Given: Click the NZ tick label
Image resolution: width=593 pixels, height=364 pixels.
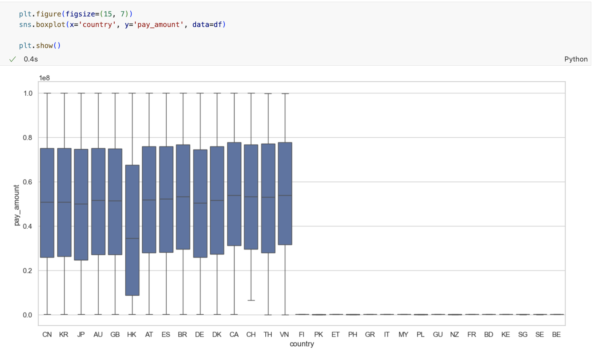Looking at the screenshot, I should (455, 335).
